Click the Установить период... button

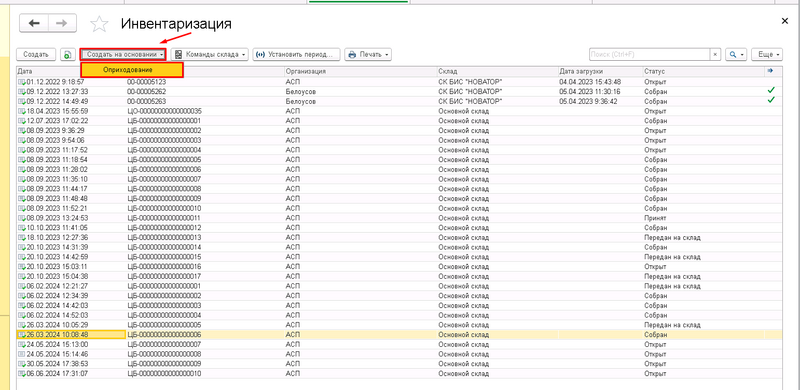(x=296, y=54)
